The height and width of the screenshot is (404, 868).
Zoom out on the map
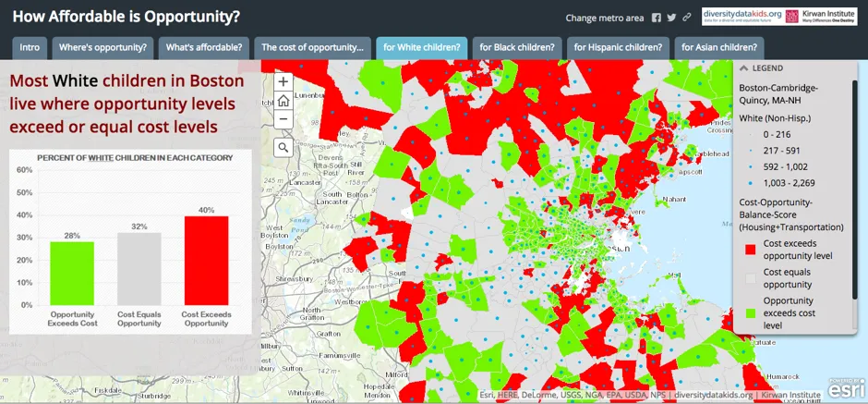[283, 119]
